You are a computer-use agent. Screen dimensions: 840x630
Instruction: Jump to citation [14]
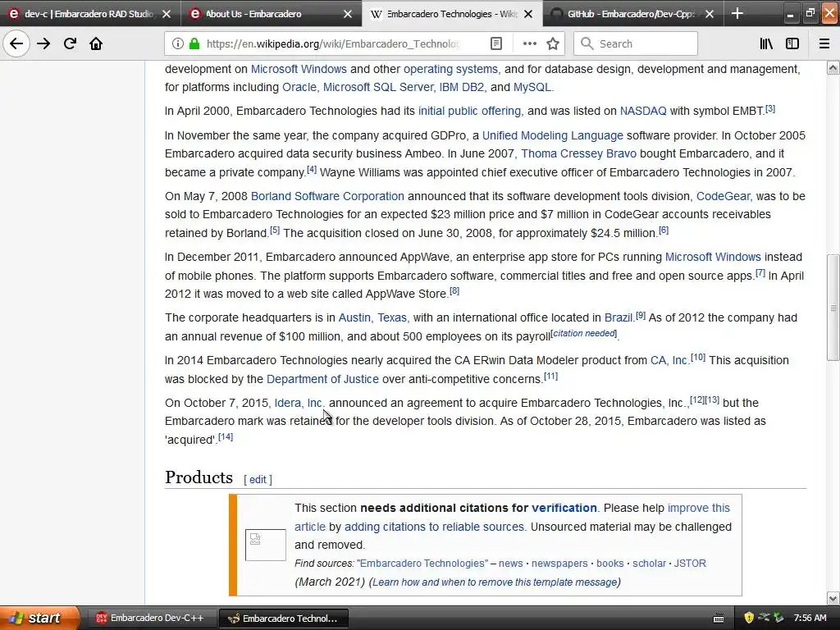[226, 436]
